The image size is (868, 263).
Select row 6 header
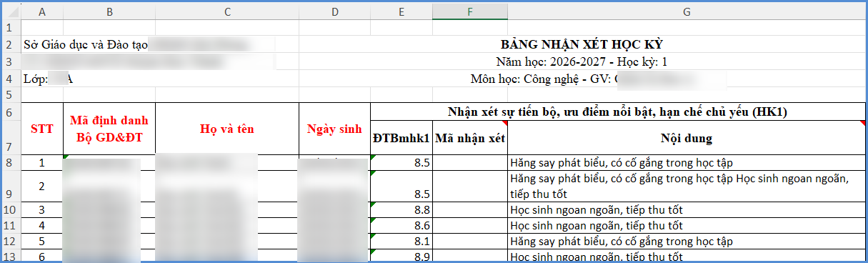click(x=11, y=112)
